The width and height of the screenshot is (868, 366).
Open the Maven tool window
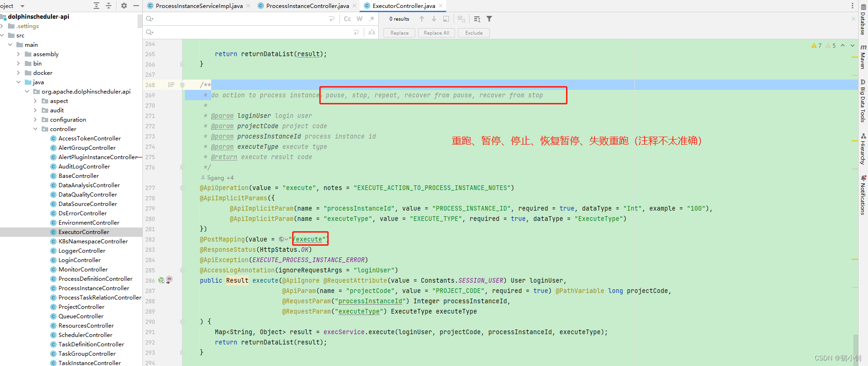click(x=863, y=57)
